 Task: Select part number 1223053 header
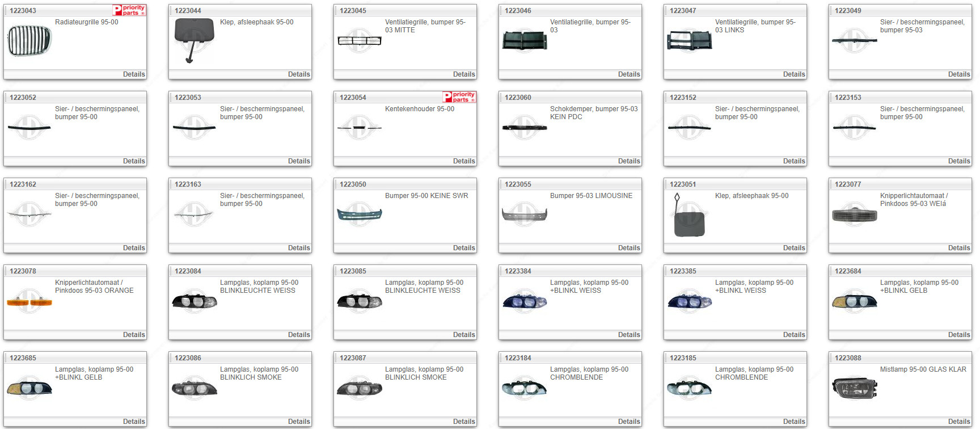click(188, 98)
